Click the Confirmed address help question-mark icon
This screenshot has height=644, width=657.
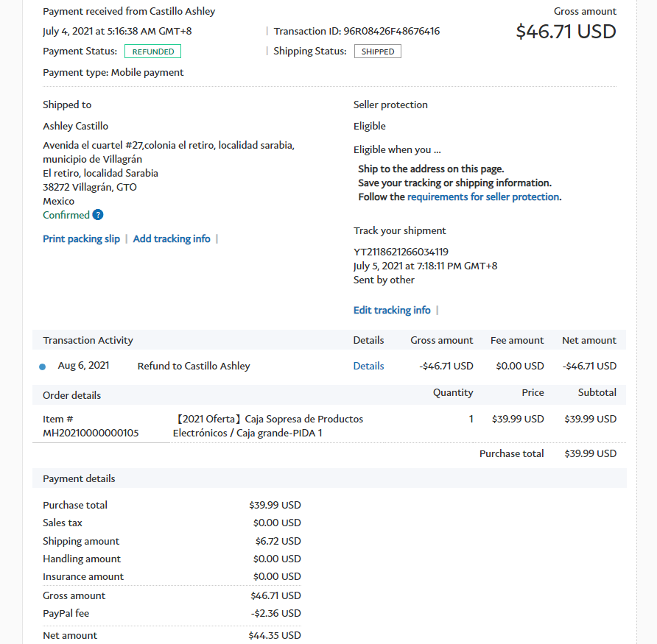pos(98,215)
